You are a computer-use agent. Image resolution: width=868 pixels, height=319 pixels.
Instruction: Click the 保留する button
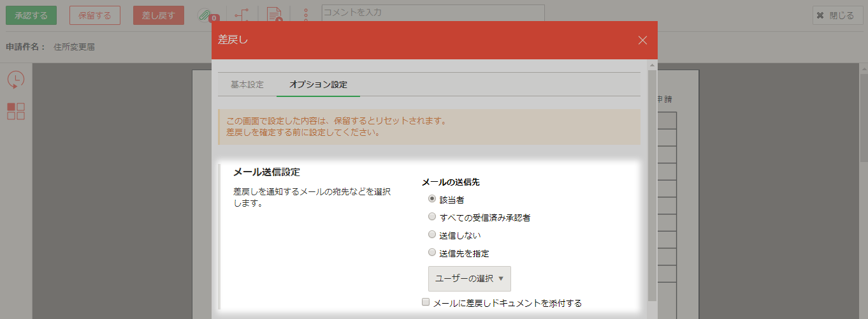point(94,15)
